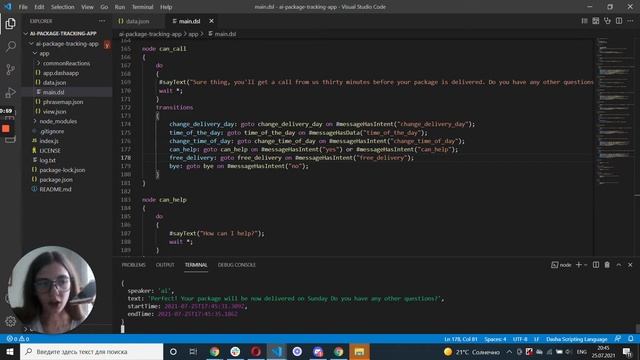Open log.txt file

47,160
